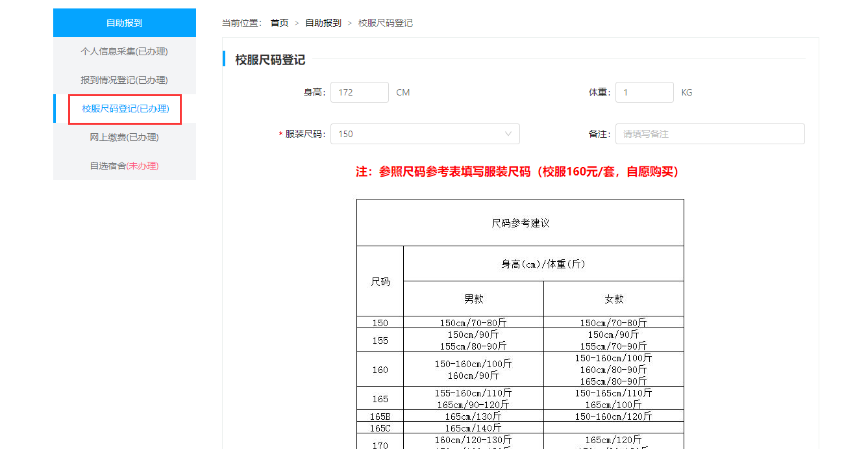Go to 报到情况登记 sidebar item
868x449 pixels.
[124, 80]
